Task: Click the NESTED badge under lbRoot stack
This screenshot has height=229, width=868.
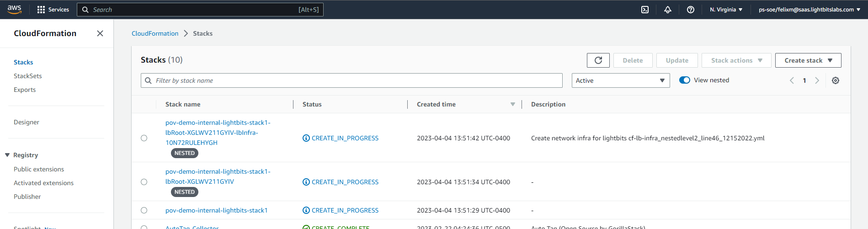Action: click(x=185, y=192)
